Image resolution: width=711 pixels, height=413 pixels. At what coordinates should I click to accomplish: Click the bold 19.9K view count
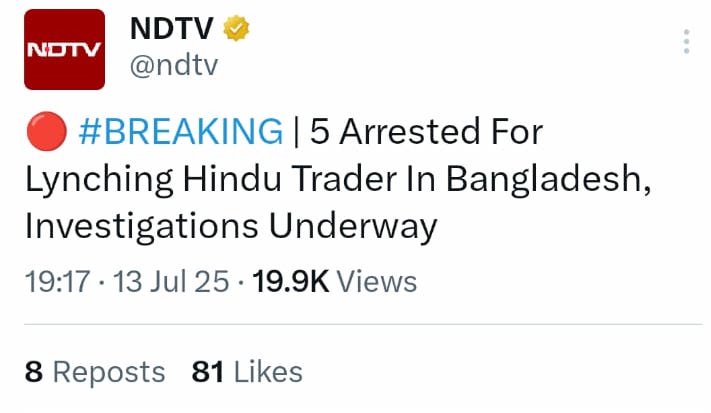click(x=291, y=281)
